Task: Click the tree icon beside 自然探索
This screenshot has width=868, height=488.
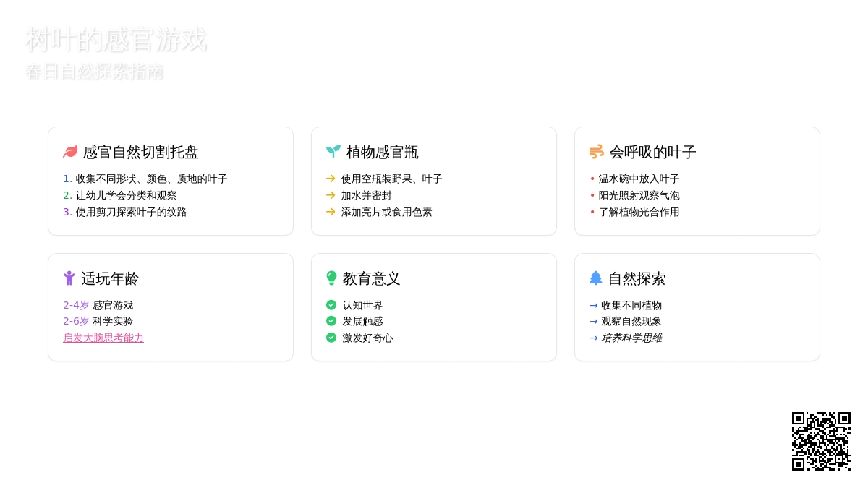Action: (596, 278)
